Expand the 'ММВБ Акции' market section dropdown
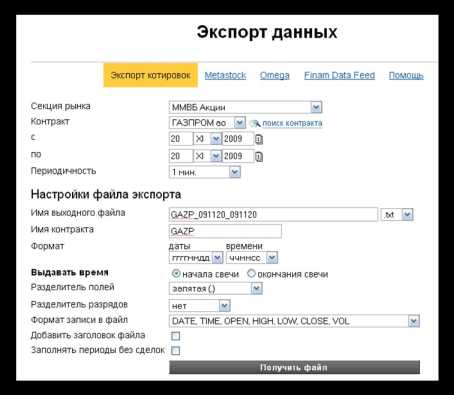Image resolution: width=454 pixels, height=395 pixels. 245,107
